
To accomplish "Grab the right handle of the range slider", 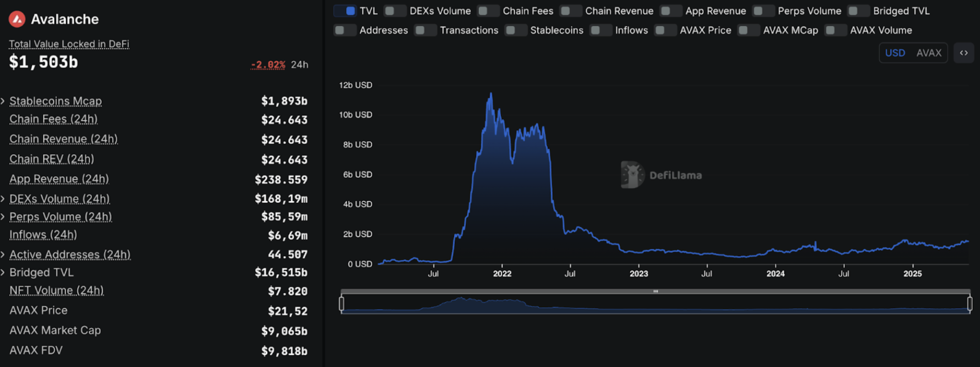I will click(x=970, y=304).
